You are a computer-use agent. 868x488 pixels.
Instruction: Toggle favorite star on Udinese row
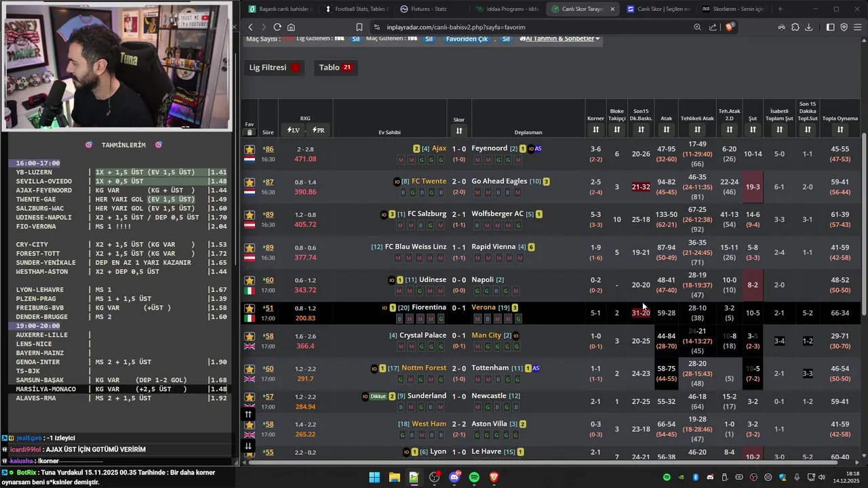pyautogui.click(x=250, y=281)
